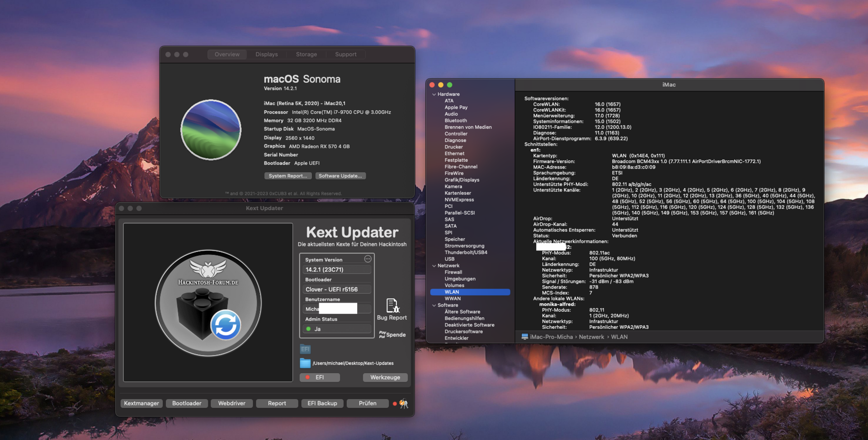Click the macOS Sonoma logo image

click(211, 130)
